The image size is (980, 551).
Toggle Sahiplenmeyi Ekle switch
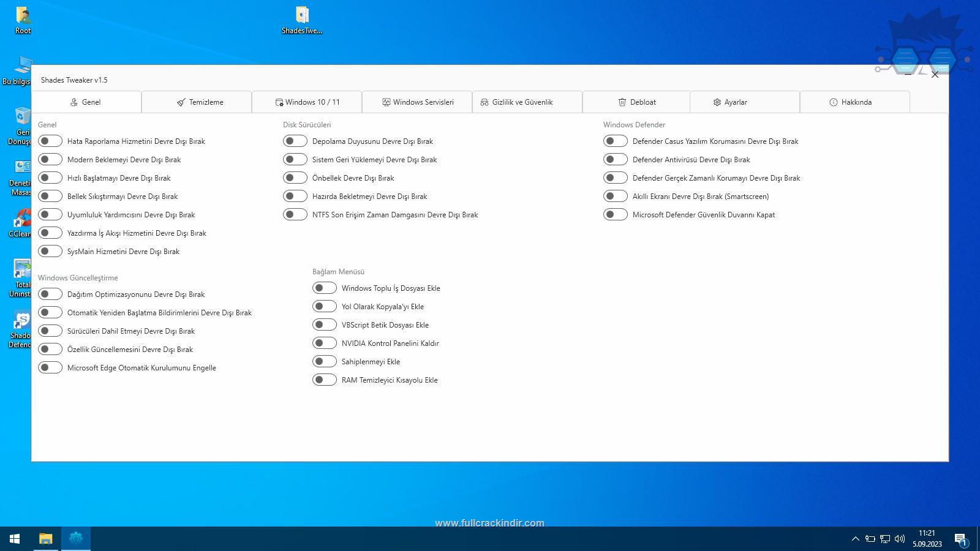325,361
